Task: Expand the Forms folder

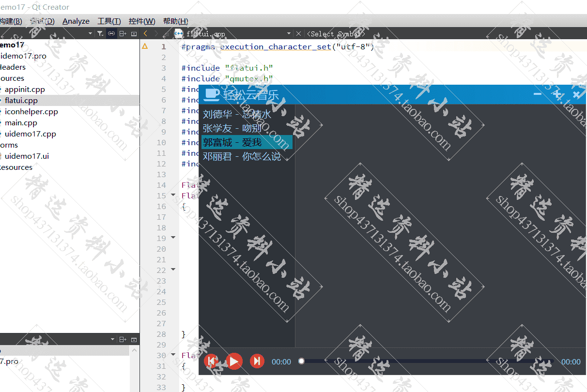Action: [9, 145]
